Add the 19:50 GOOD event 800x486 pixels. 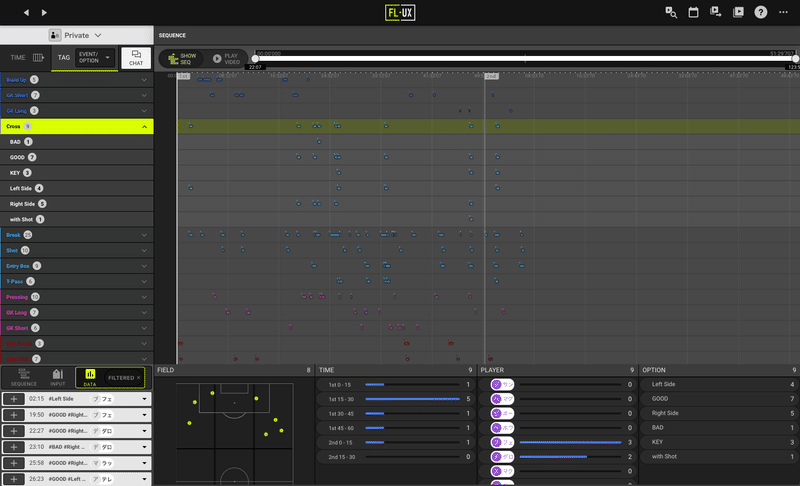14,415
